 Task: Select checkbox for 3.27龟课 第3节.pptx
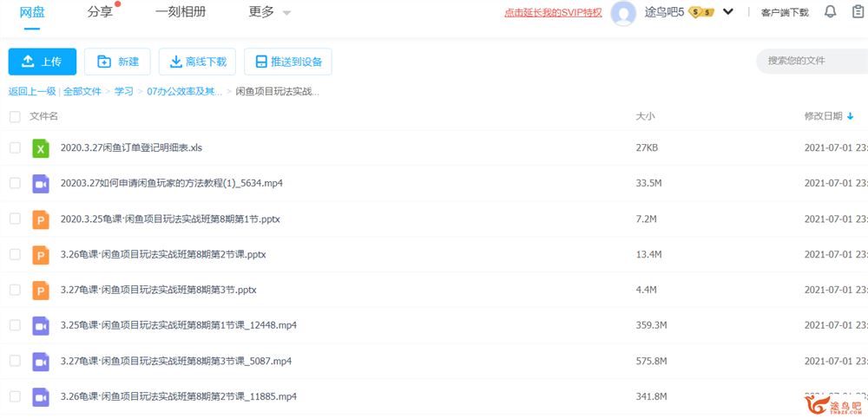click(x=15, y=290)
